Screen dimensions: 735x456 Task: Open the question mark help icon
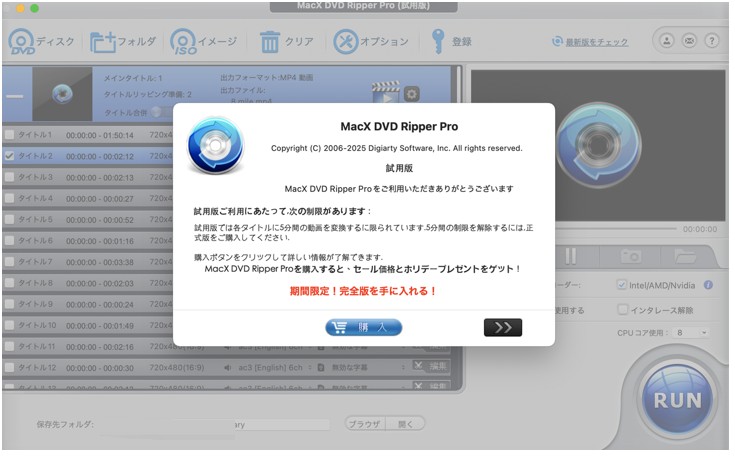point(712,41)
